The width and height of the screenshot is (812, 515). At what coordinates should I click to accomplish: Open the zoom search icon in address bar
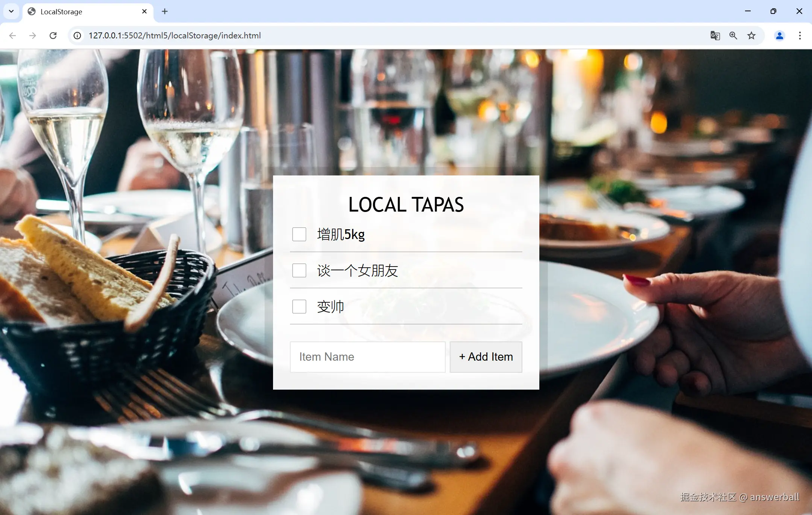click(x=732, y=35)
